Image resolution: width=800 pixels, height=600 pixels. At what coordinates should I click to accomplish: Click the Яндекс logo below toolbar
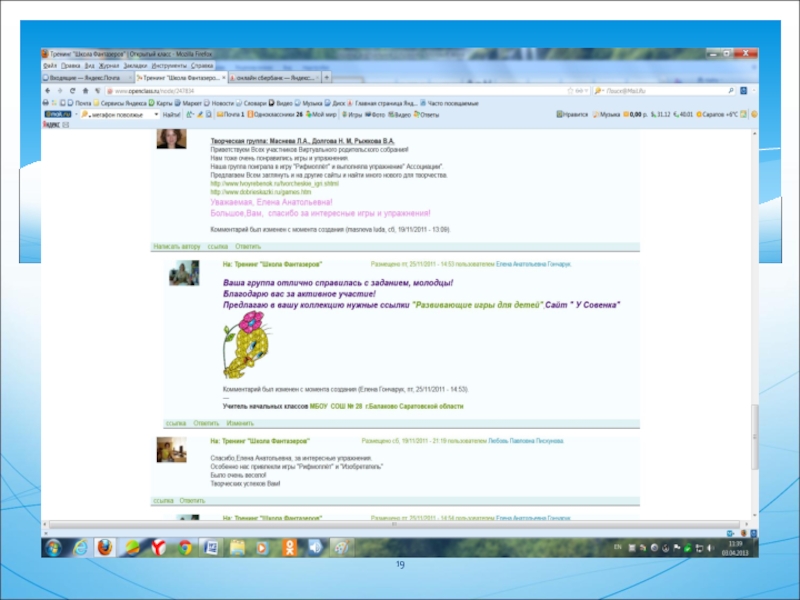pos(51,125)
